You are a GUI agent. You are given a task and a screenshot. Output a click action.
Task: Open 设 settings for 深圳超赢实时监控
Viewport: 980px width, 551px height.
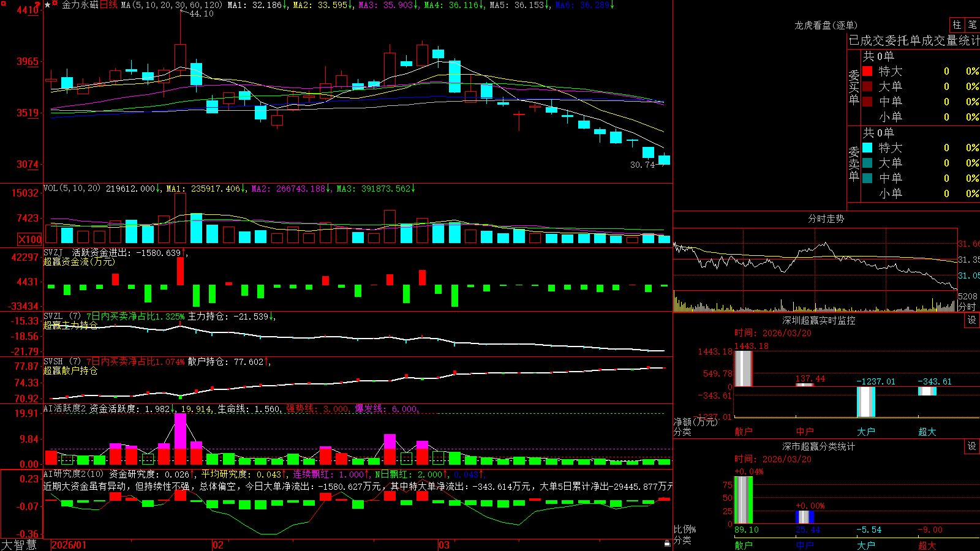tap(972, 320)
